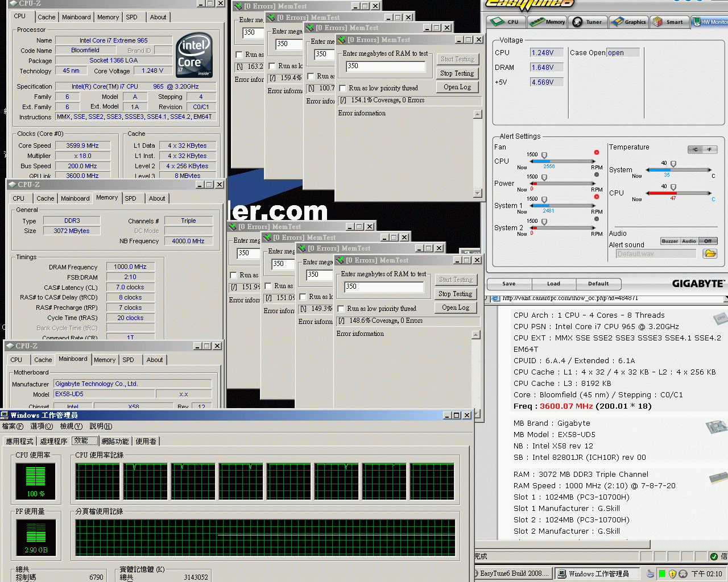This screenshot has height=582, width=728.
Task: Browse alert sound file with folder icon
Action: [710, 253]
